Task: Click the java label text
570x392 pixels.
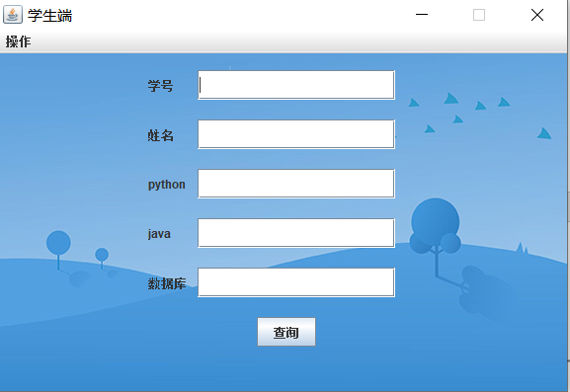Action: 159,234
